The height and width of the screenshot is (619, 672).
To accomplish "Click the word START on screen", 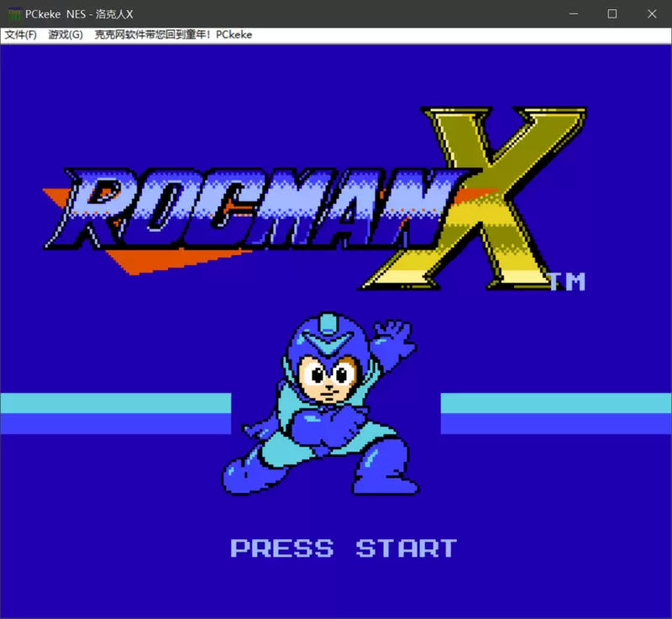I will (x=407, y=548).
